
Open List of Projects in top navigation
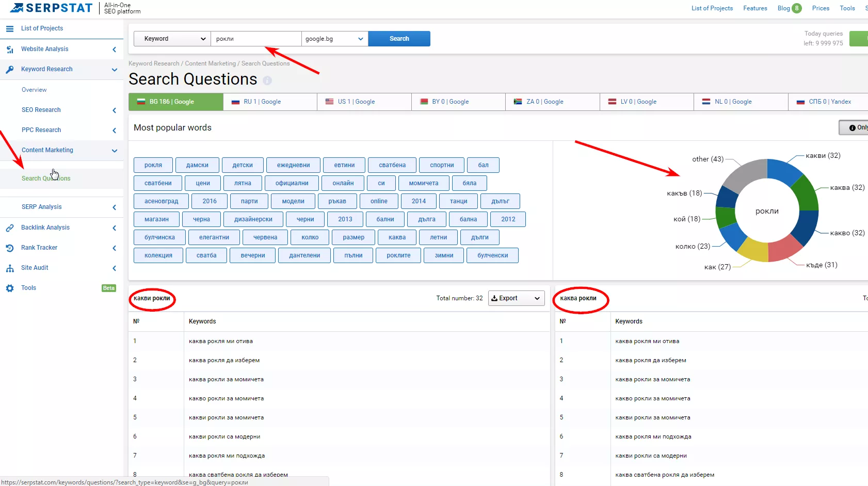(x=712, y=8)
